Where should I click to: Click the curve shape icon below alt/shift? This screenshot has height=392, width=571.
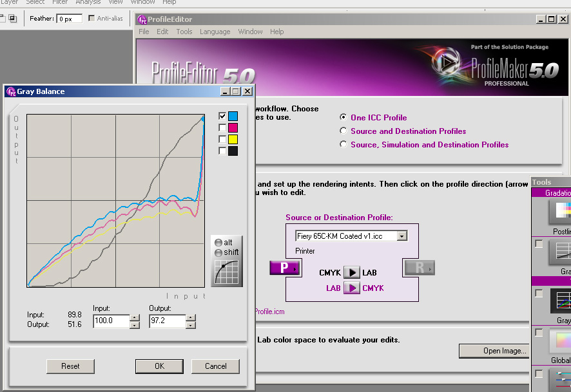pyautogui.click(x=226, y=272)
